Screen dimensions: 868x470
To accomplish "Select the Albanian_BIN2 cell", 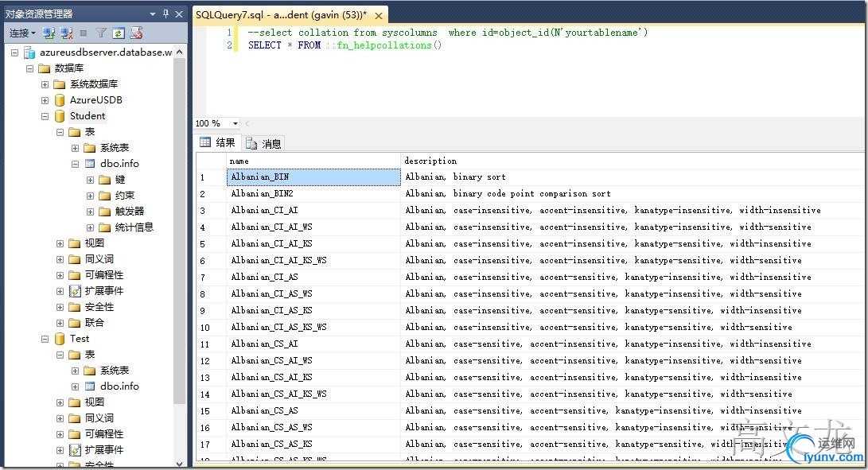I will (x=313, y=194).
